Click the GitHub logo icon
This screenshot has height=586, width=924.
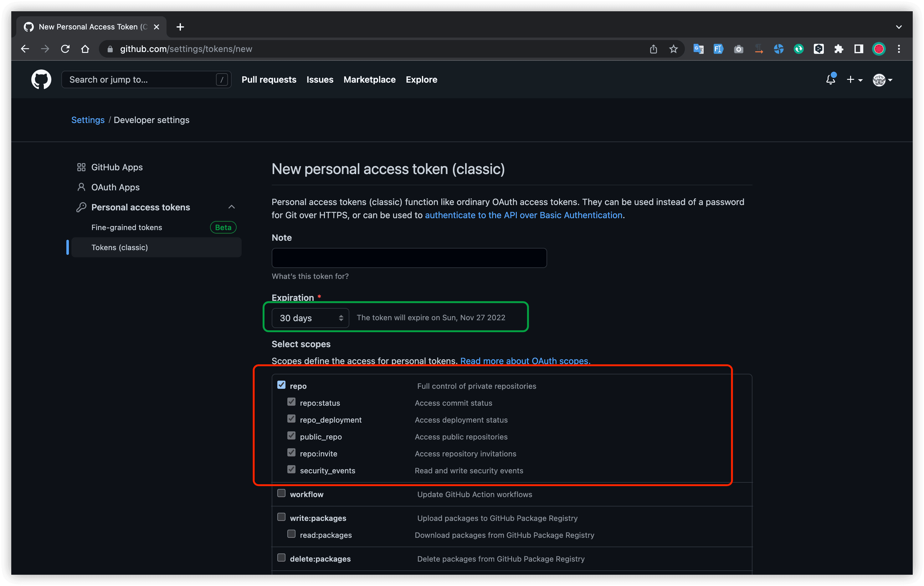(x=41, y=80)
